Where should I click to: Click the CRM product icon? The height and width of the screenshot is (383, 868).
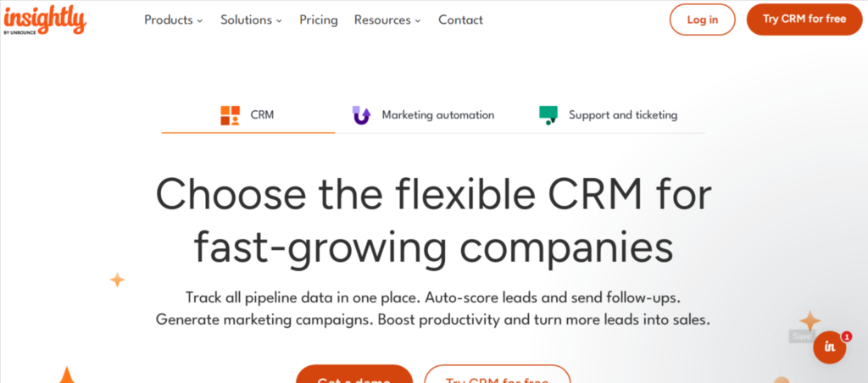coord(230,115)
